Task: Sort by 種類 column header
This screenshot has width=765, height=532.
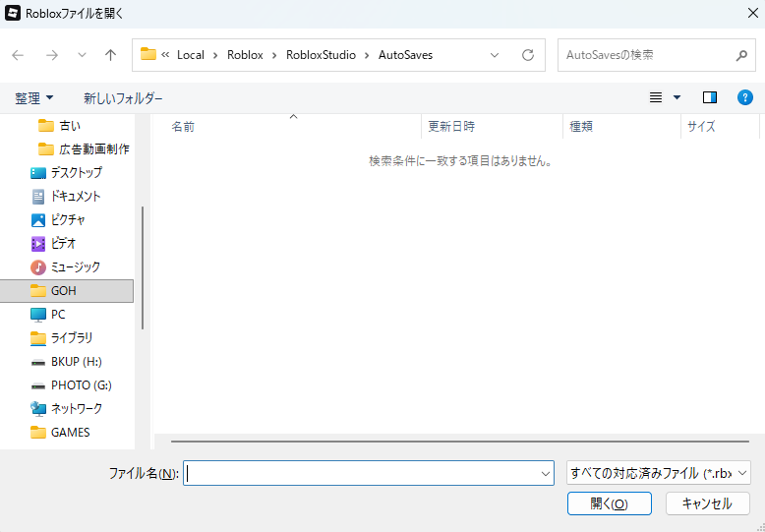Action: (581, 127)
